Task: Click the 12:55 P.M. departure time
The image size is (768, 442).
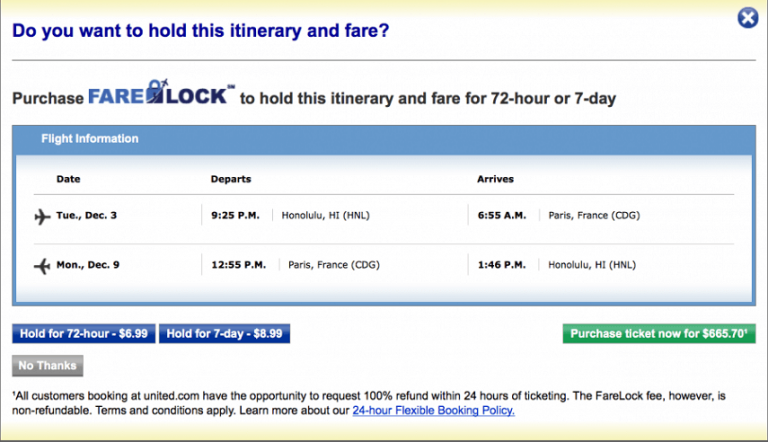Action: [239, 266]
